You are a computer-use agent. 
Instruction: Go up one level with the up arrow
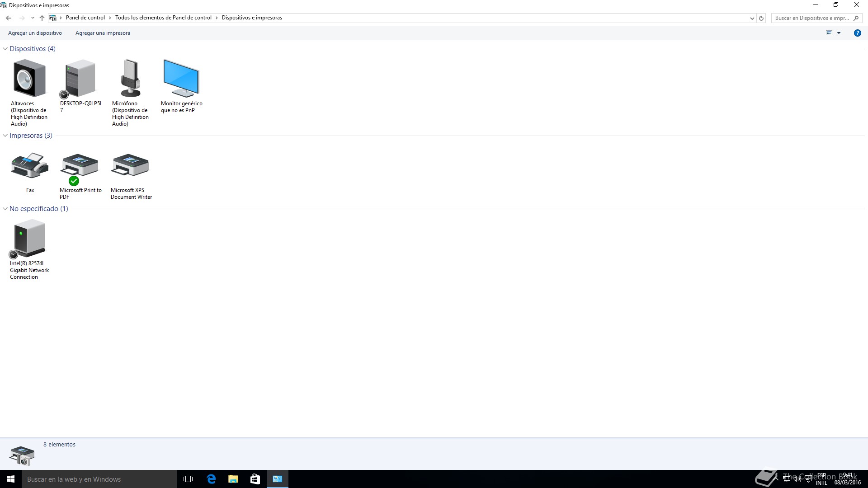42,18
